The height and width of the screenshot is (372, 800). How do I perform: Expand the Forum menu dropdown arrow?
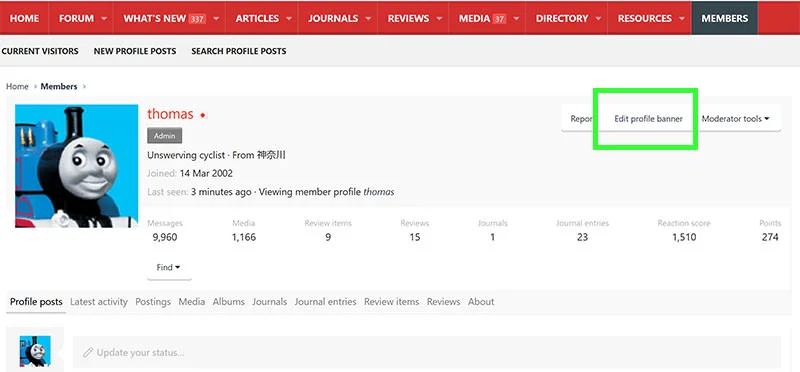(x=104, y=18)
